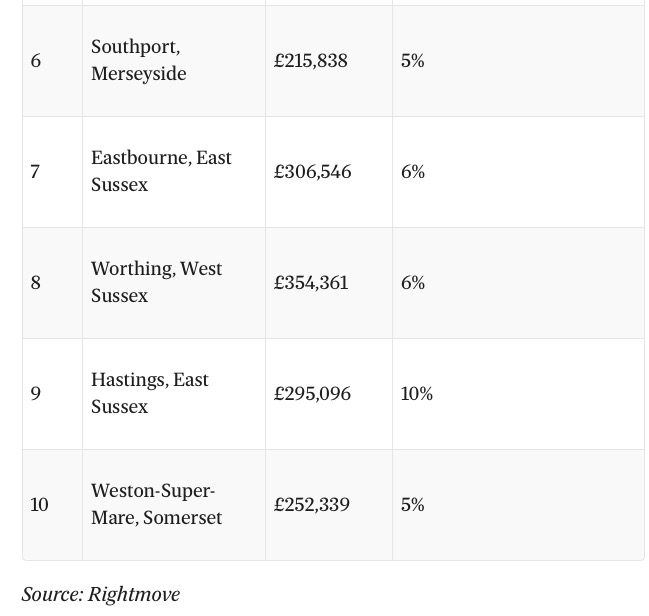Viewport: 649px width, 616px height.
Task: Click the 10% figure in the Hastings row
Action: click(x=417, y=394)
